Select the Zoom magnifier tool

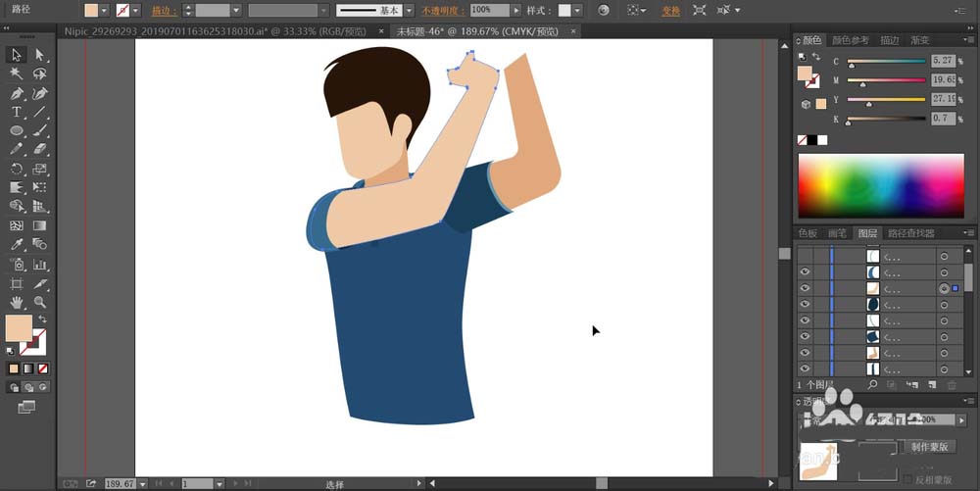click(x=39, y=303)
